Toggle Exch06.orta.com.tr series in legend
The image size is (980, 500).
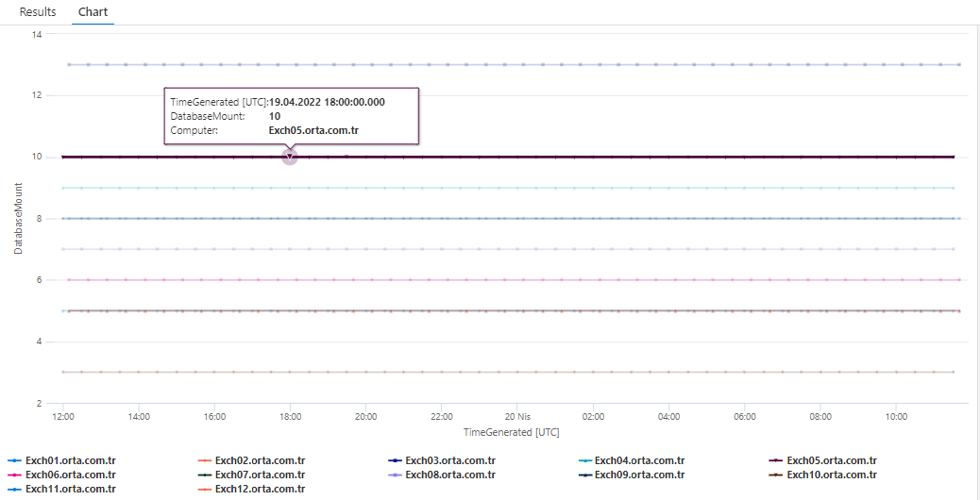pyautogui.click(x=61, y=475)
